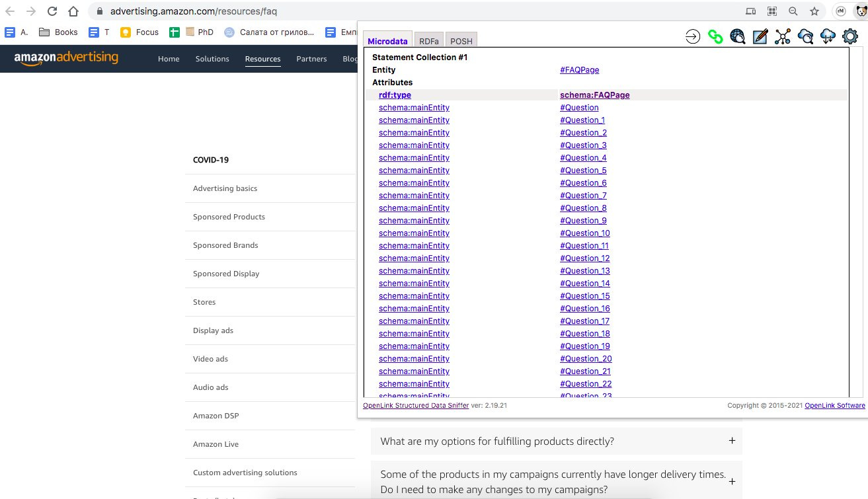868x499 pixels.
Task: Open the #Question_9 link
Action: pyautogui.click(x=583, y=220)
